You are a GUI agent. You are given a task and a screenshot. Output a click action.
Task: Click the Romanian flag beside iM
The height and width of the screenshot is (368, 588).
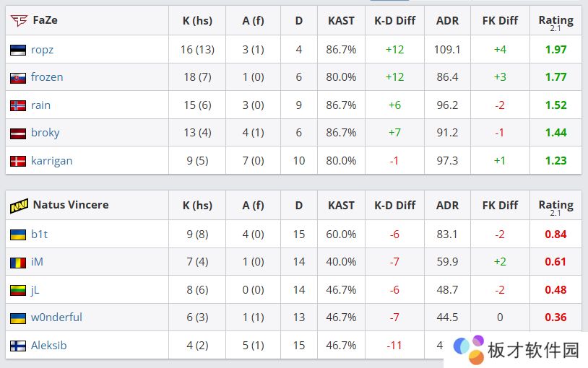(18, 262)
